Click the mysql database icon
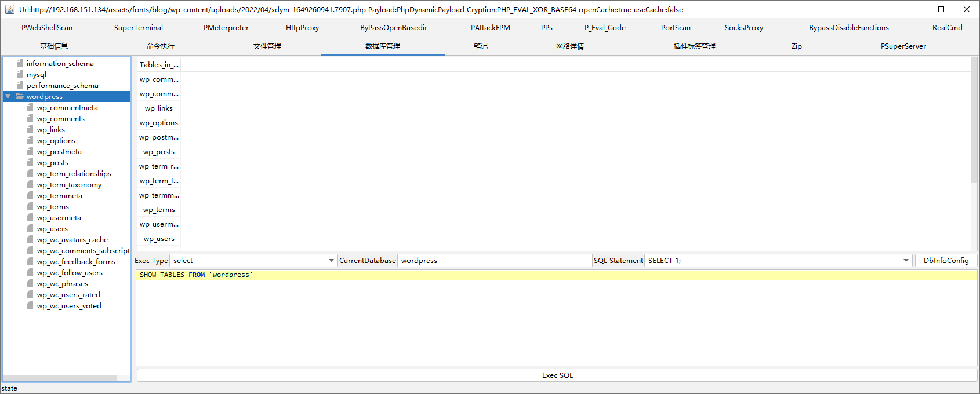This screenshot has width=980, height=394. [x=20, y=75]
